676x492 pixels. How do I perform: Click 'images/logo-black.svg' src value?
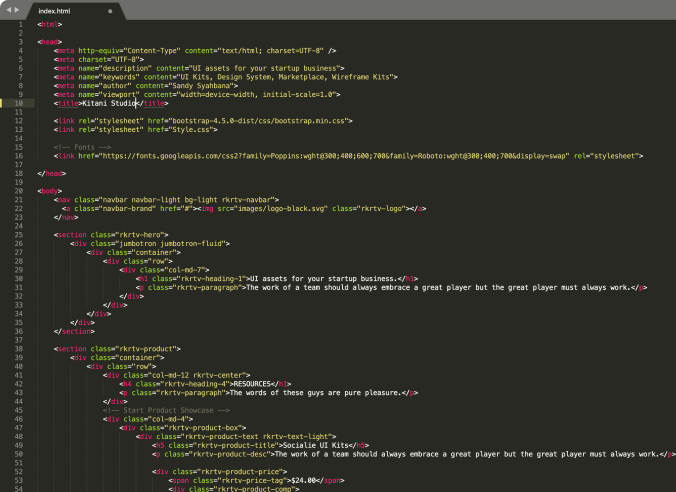point(279,208)
